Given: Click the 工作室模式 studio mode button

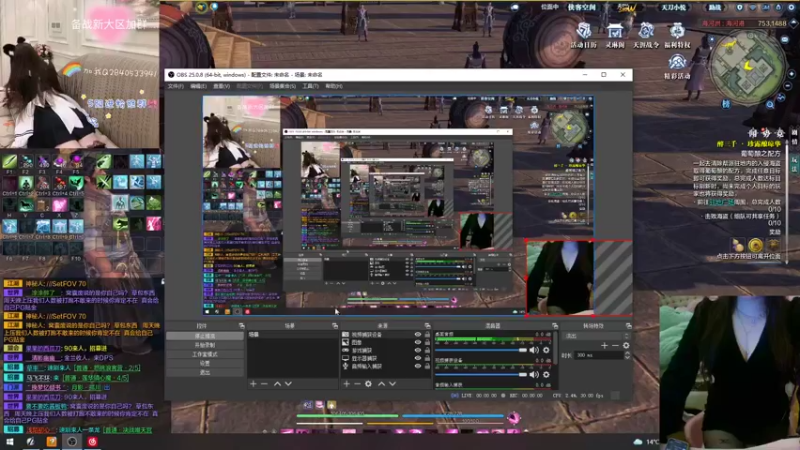Looking at the screenshot, I should point(205,355).
